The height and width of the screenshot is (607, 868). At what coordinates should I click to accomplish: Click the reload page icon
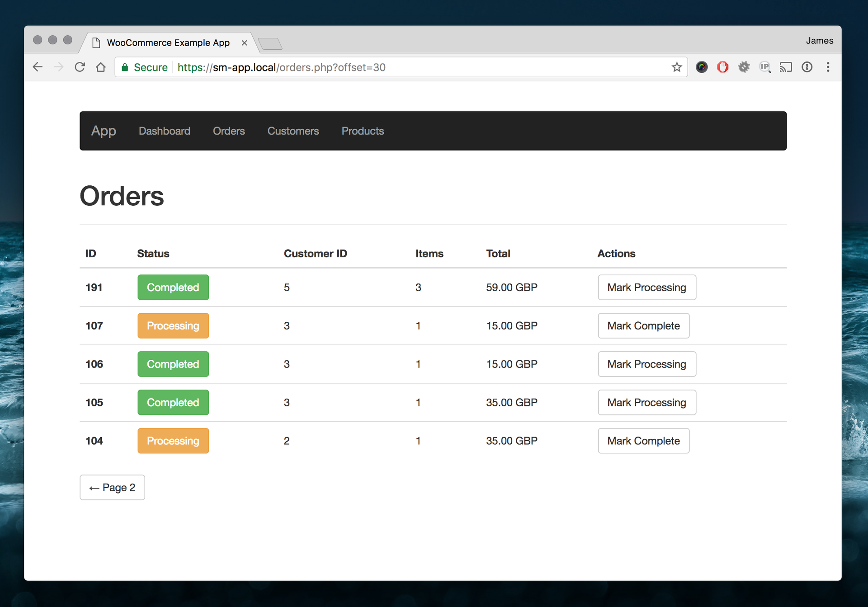80,67
